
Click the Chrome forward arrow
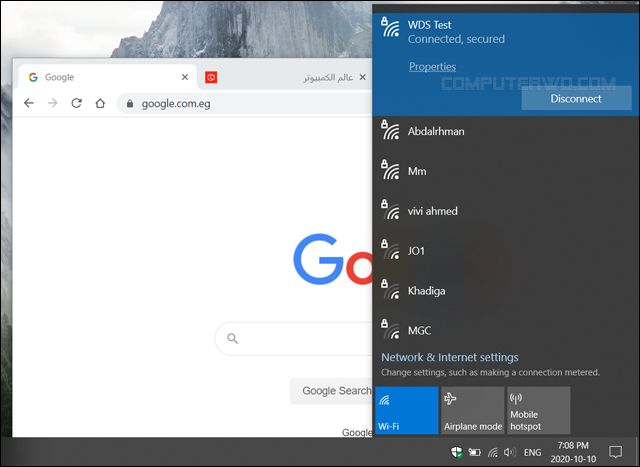(52, 103)
